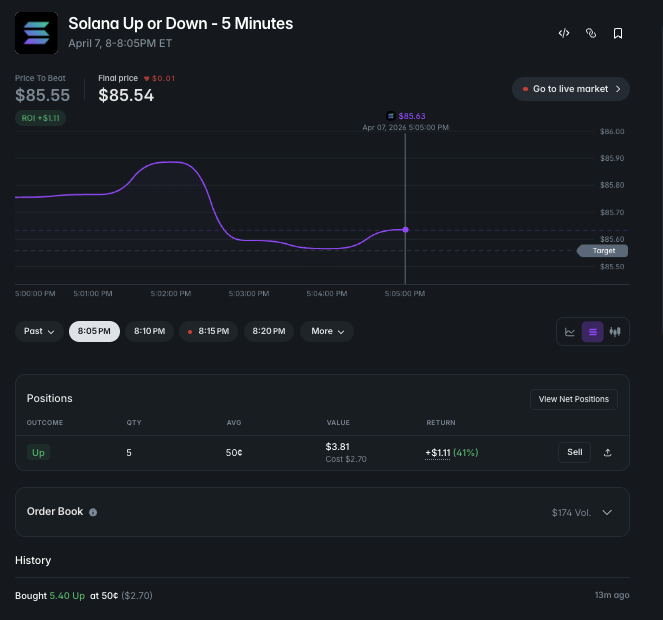663x620 pixels.
Task: Click View Net Positions
Action: (574, 399)
